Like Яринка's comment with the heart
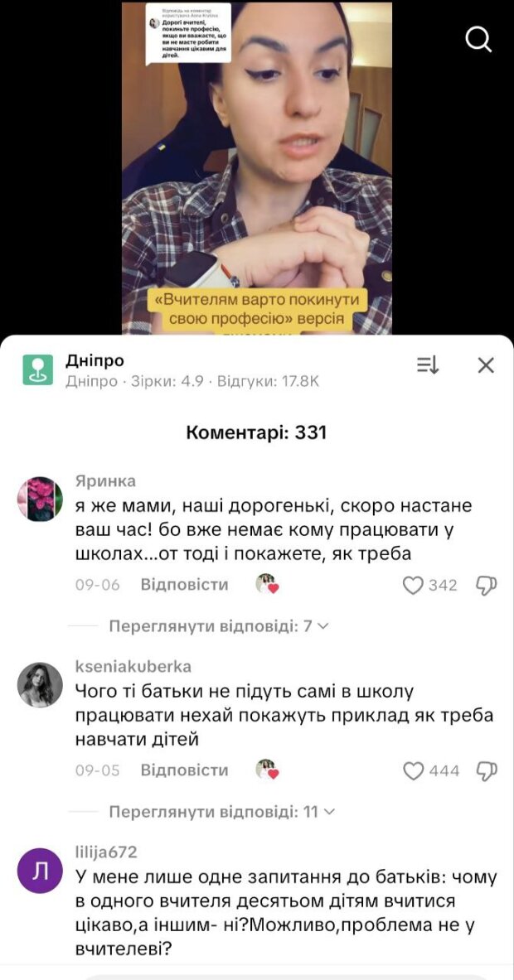The width and height of the screenshot is (514, 980). [412, 585]
